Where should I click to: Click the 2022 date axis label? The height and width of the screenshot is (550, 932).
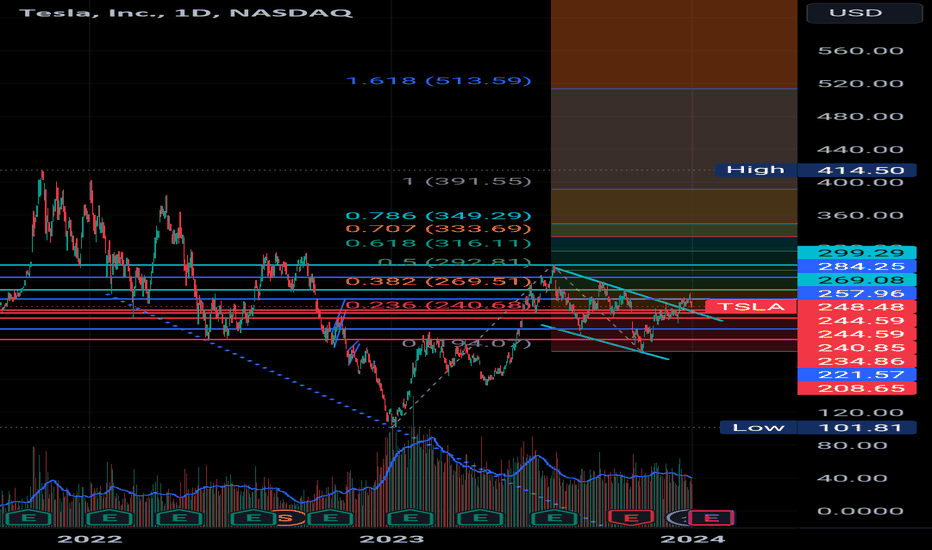coord(90,539)
